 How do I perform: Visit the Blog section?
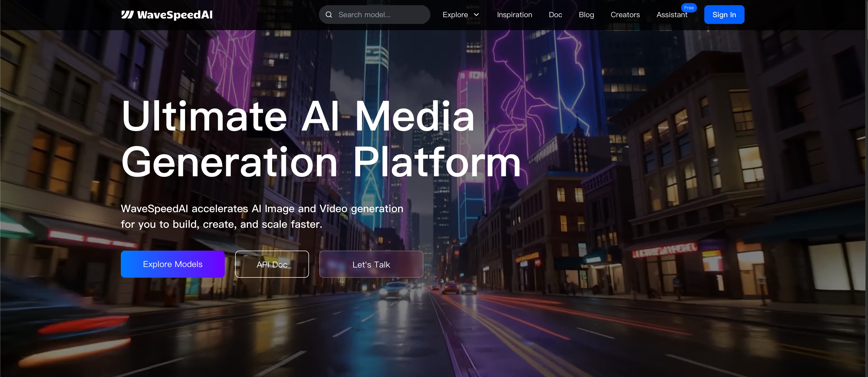586,15
